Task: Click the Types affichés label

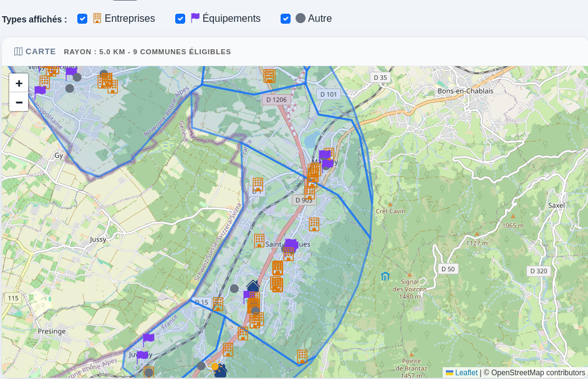Action: pos(34,19)
